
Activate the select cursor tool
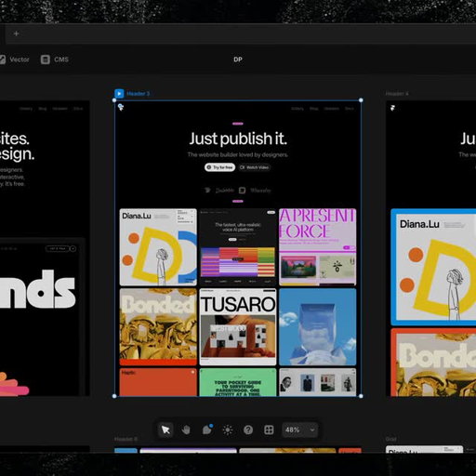[x=165, y=430]
